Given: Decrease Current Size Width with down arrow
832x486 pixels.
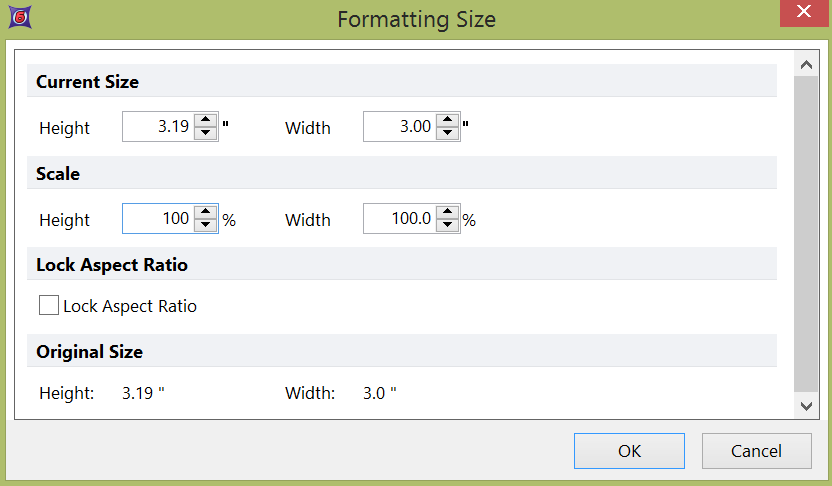Looking at the screenshot, I should (447, 133).
